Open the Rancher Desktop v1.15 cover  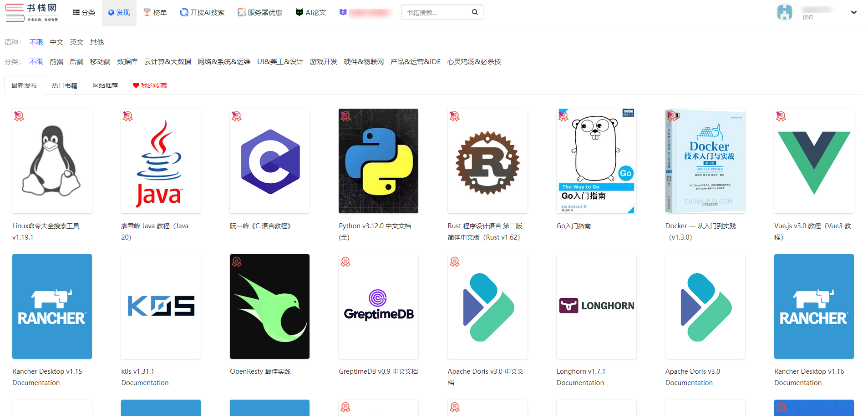tap(52, 306)
